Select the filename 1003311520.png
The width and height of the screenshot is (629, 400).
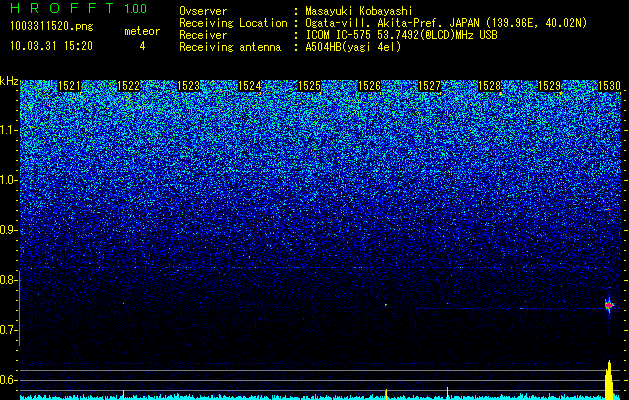pos(52,27)
